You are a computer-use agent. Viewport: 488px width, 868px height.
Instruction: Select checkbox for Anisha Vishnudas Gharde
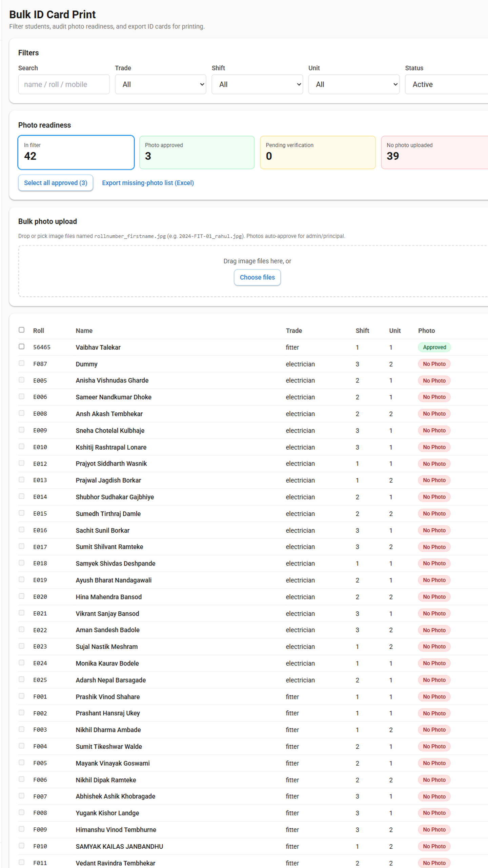pyautogui.click(x=22, y=379)
